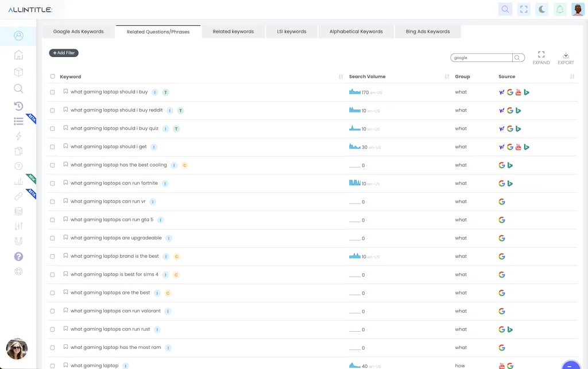Switch to the LSI keywords tab
Image resolution: width=588 pixels, height=369 pixels.
pos(292,32)
